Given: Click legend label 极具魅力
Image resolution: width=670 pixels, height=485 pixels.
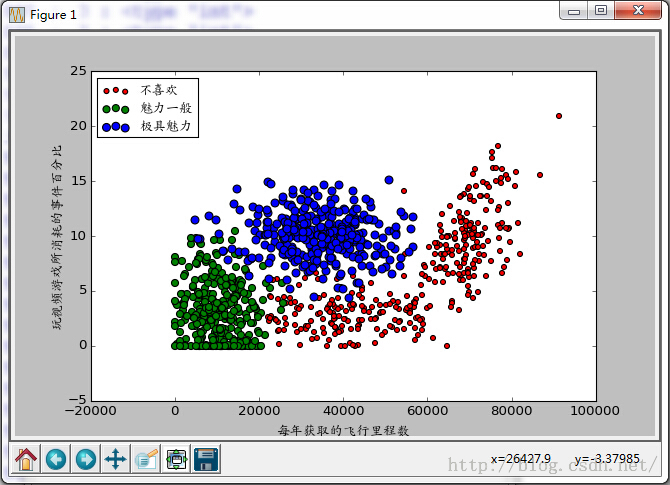Looking at the screenshot, I should pos(166,126).
